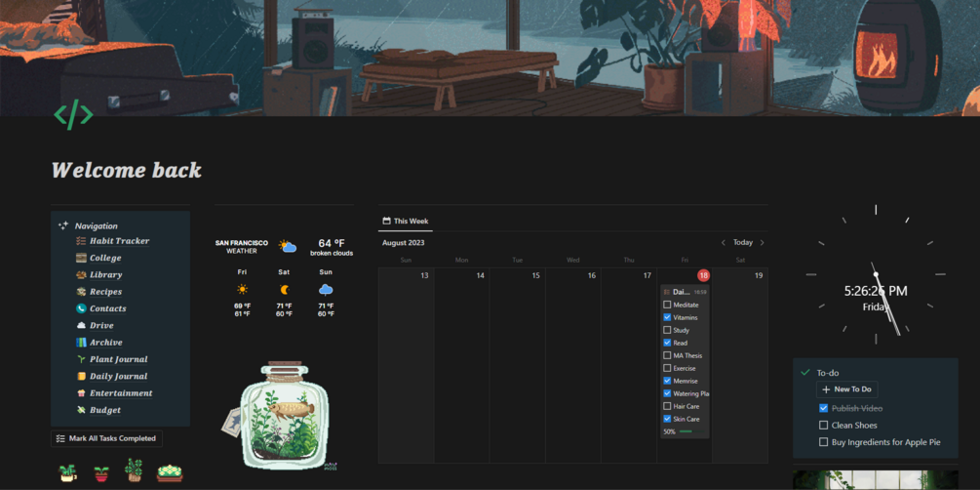Click the tall pixel plant in basket icon

click(x=134, y=470)
